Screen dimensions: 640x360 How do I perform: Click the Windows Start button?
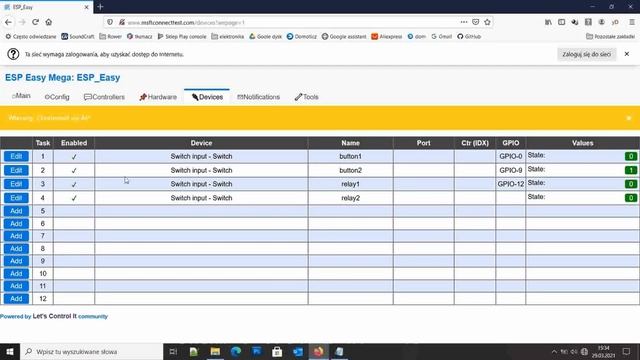point(10,351)
